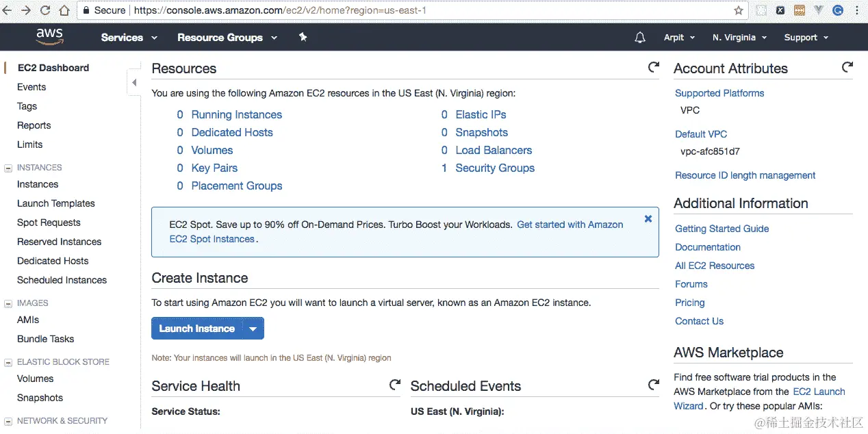The height and width of the screenshot is (434, 868).
Task: Dismiss the EC2 Spot banner
Action: tap(648, 219)
